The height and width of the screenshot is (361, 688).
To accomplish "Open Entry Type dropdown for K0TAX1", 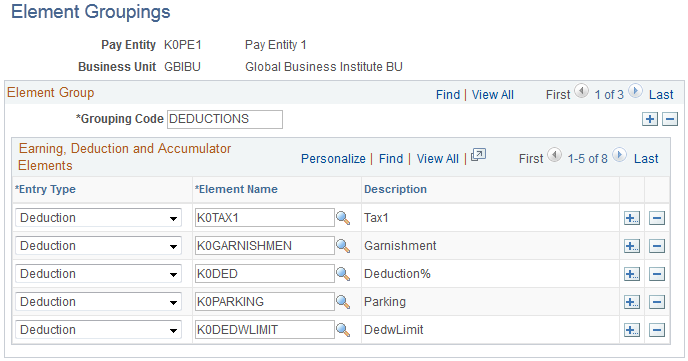I will pos(98,218).
